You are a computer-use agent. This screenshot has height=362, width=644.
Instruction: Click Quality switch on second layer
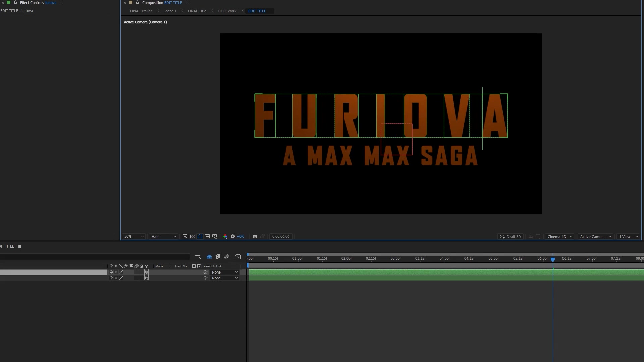tap(121, 278)
